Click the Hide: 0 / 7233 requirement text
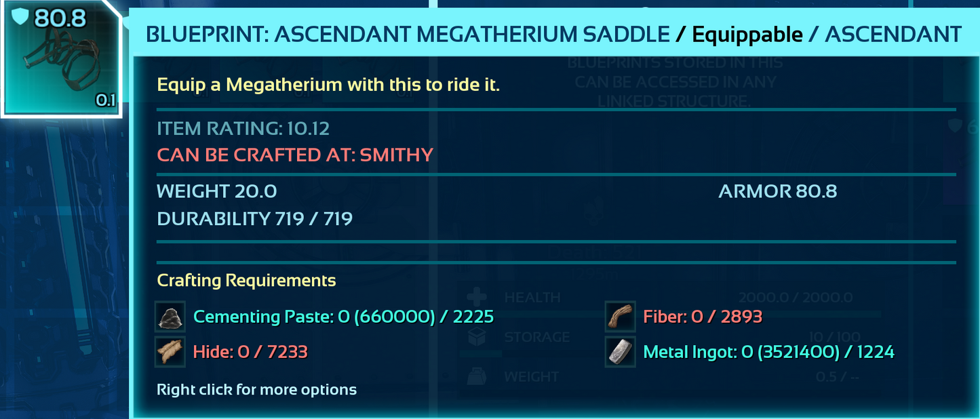Viewport: 980px width, 419px height. [250, 352]
